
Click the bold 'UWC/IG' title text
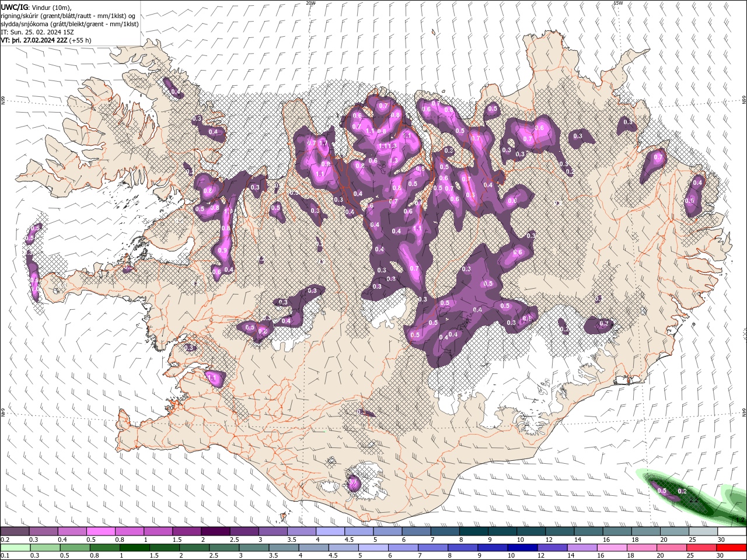tap(15, 7)
